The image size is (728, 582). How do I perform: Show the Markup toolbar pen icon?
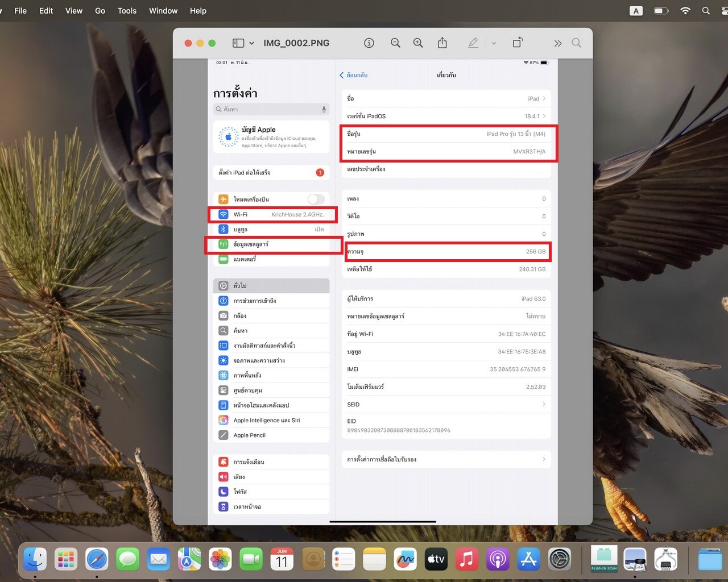coord(473,43)
